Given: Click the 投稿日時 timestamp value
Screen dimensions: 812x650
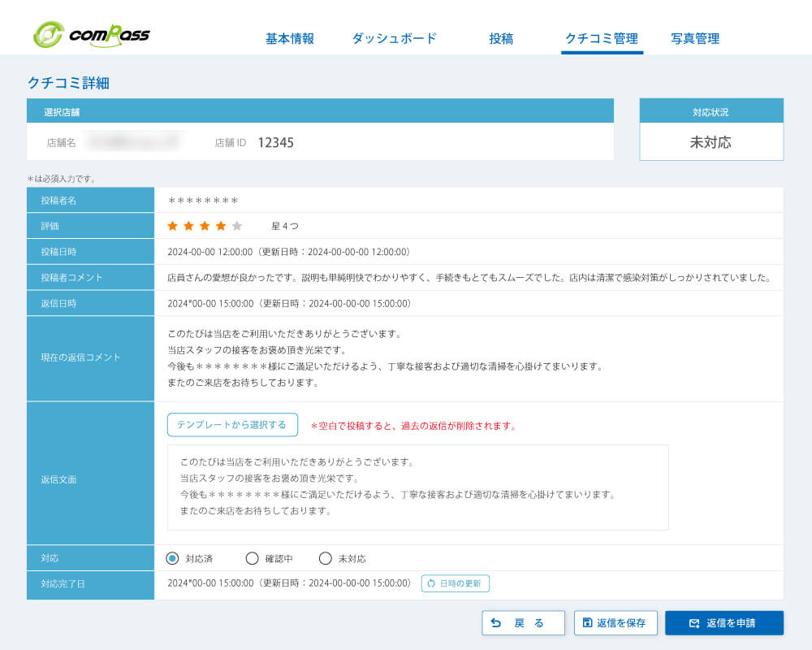Looking at the screenshot, I should [288, 252].
